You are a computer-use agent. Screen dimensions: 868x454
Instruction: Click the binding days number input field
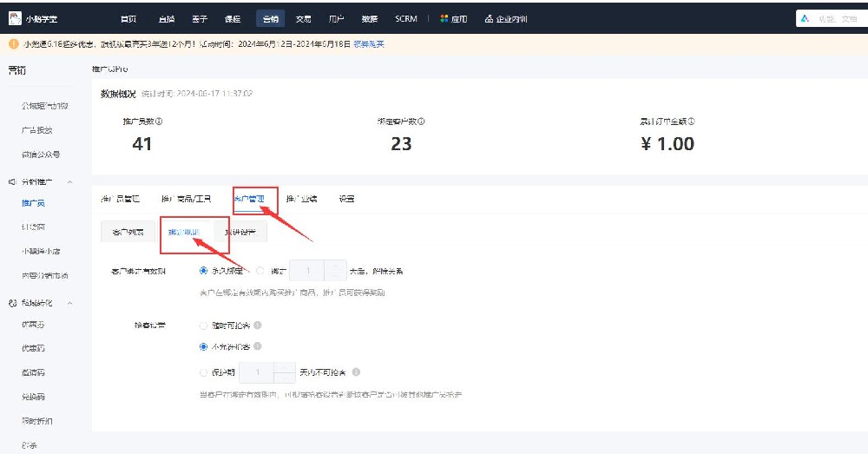[x=308, y=271]
